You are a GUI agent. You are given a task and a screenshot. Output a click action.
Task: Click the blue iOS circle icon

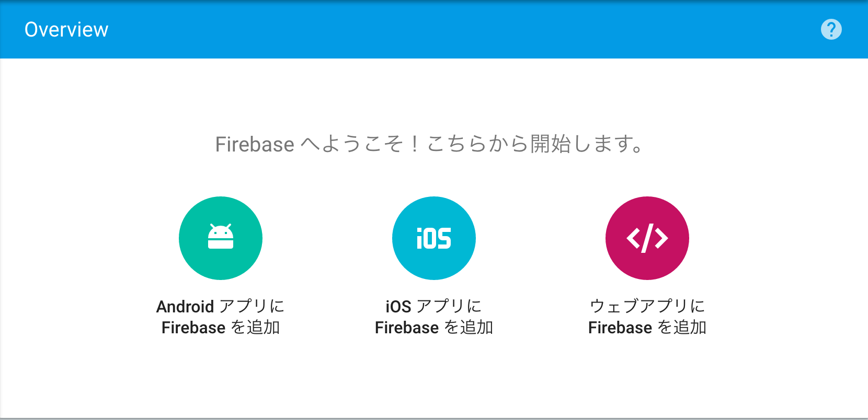tap(434, 238)
